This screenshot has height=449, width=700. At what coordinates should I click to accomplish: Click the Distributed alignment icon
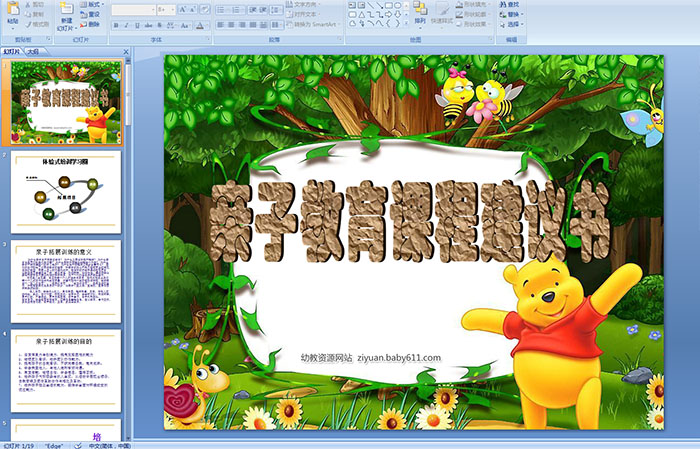[264, 25]
